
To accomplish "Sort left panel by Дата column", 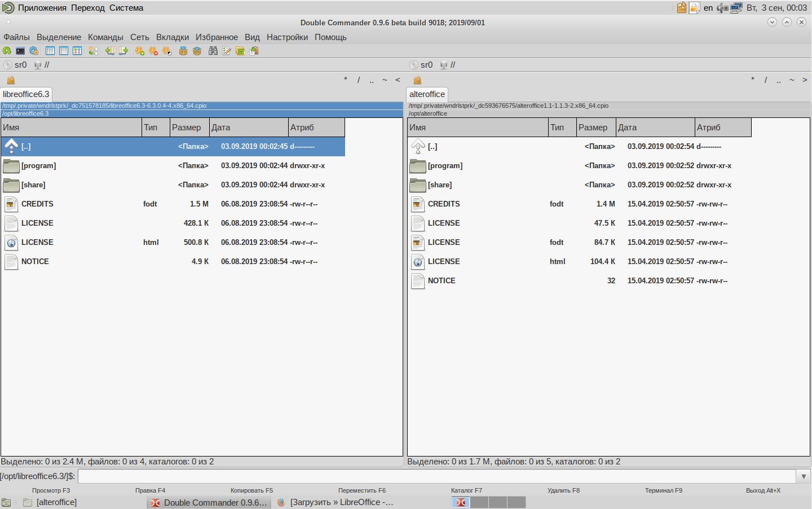I will pyautogui.click(x=249, y=128).
